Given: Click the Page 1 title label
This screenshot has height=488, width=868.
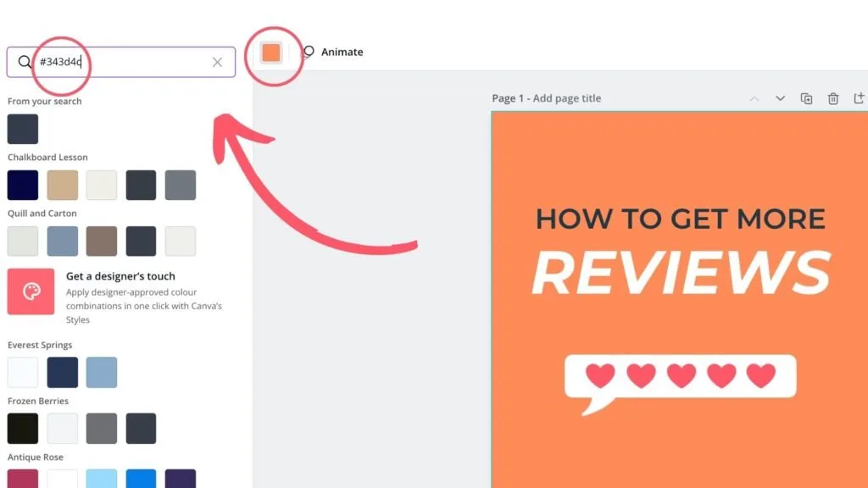Looking at the screenshot, I should pos(510,98).
